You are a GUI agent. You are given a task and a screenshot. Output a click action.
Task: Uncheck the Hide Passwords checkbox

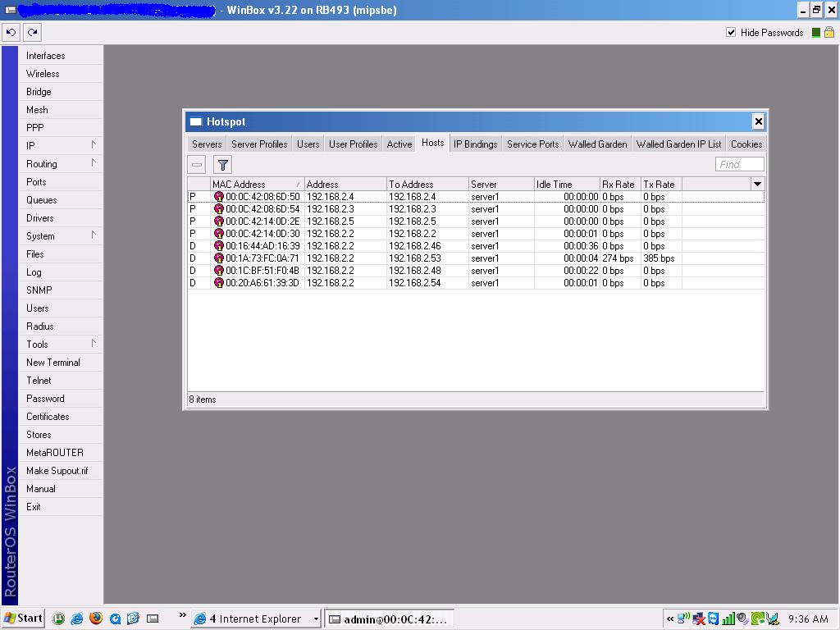pyautogui.click(x=730, y=33)
